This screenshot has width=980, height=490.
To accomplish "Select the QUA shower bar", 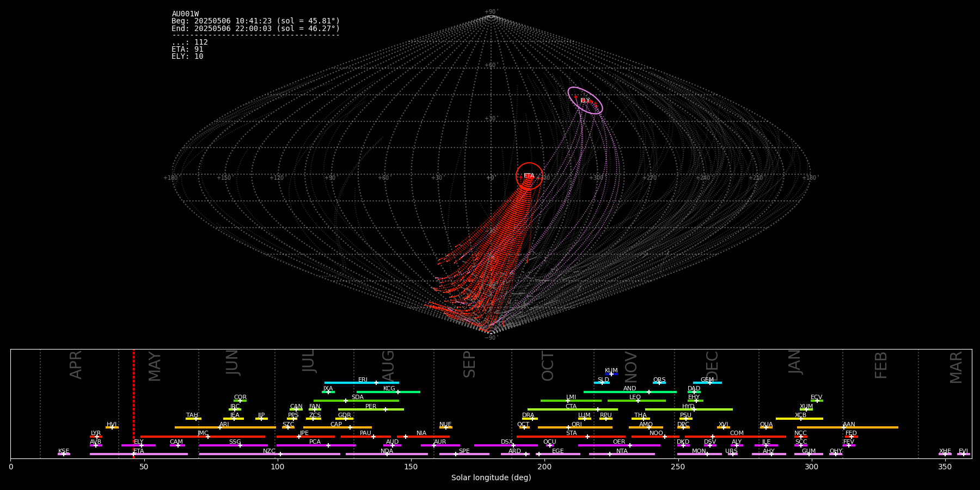I will point(766,427).
